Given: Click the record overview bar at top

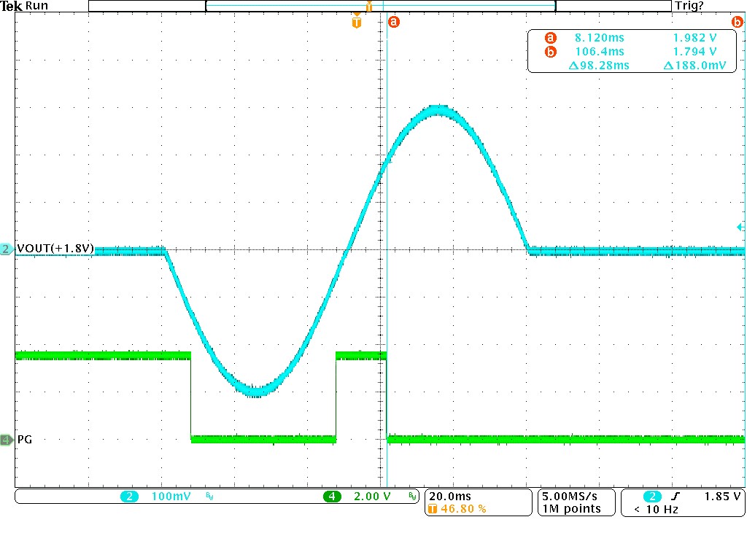Looking at the screenshot, I should pos(379,6).
